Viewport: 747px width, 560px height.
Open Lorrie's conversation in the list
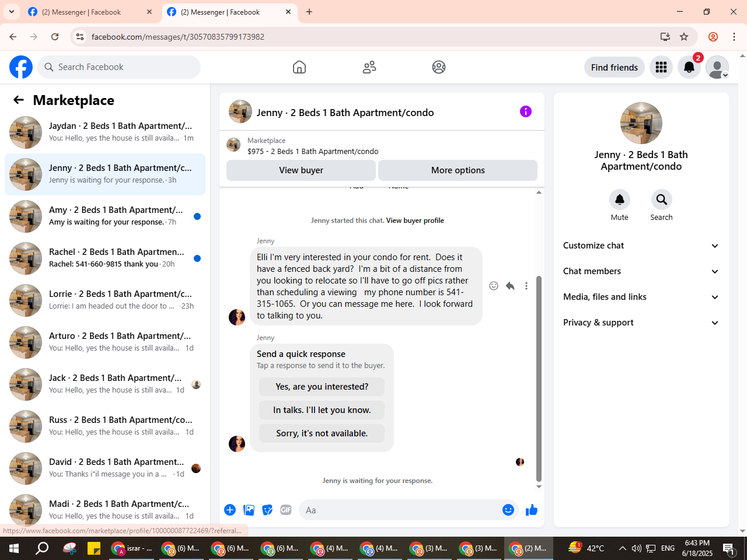point(105,300)
